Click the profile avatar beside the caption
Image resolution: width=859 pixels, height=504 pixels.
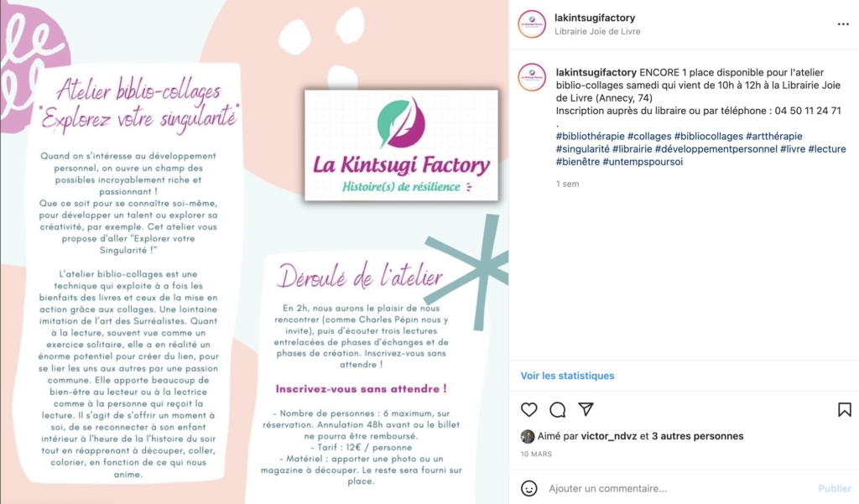532,77
